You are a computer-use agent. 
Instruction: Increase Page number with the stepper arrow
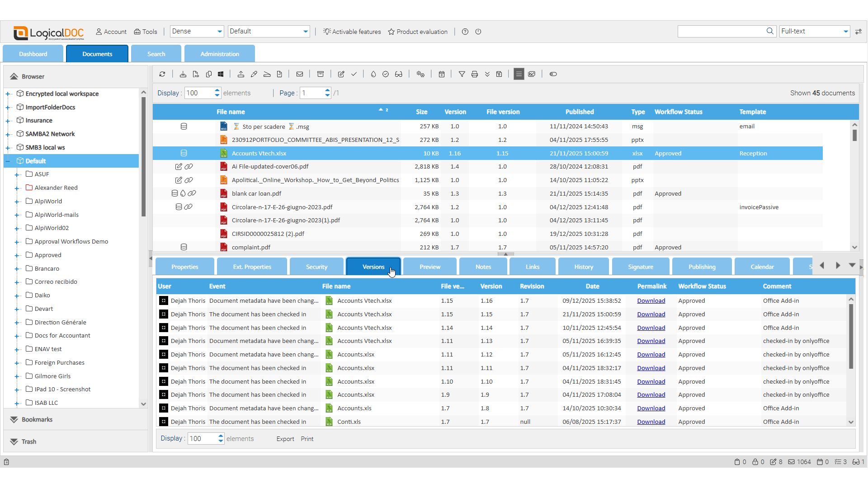[327, 90]
